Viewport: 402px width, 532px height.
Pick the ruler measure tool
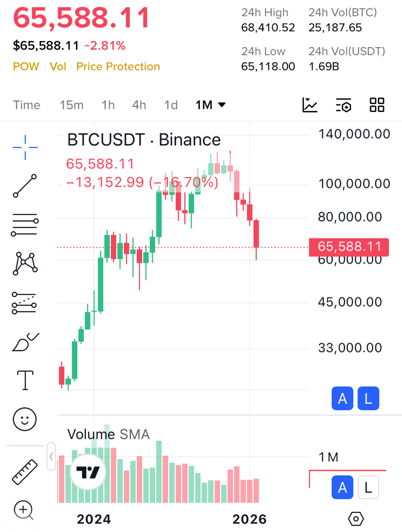(x=25, y=471)
